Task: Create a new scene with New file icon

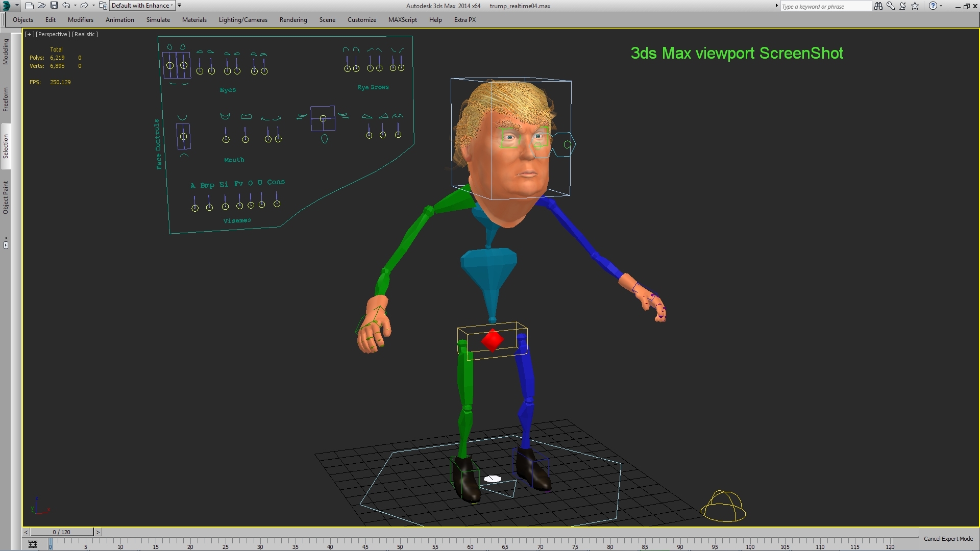Action: click(29, 6)
